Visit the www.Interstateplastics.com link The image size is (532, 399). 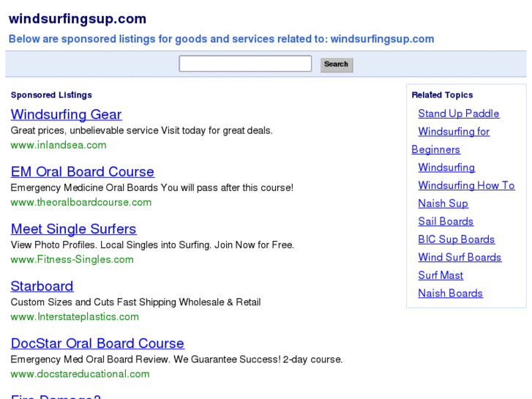pos(75,316)
